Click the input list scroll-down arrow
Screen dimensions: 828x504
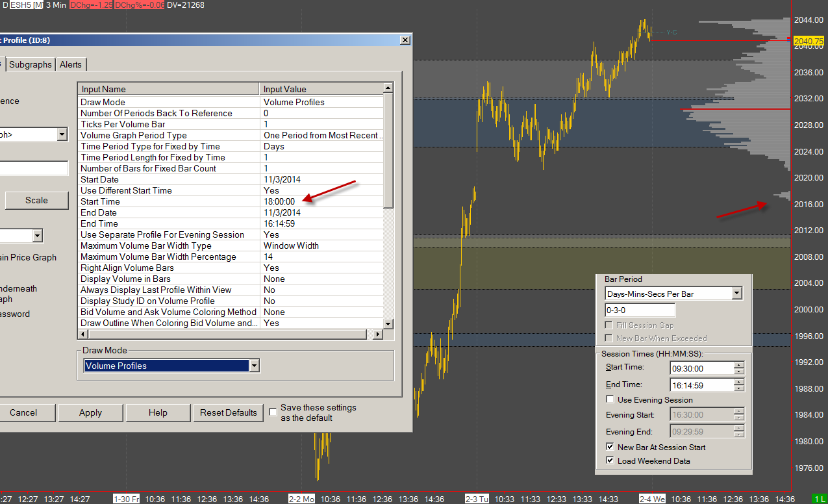click(x=388, y=323)
